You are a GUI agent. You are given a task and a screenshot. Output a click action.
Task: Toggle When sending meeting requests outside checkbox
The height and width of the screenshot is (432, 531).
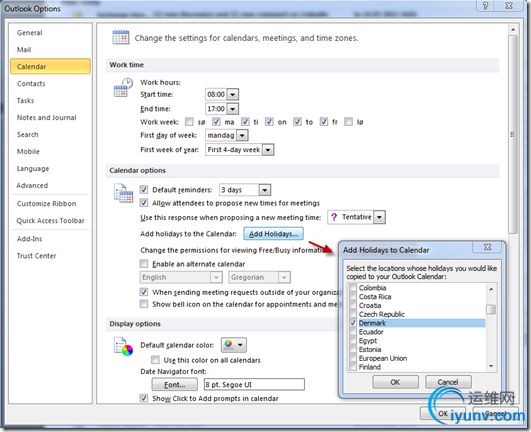pos(144,291)
